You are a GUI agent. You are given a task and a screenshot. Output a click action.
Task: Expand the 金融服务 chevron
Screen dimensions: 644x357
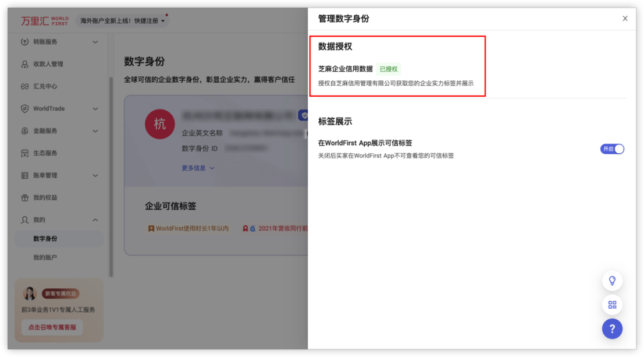95,131
